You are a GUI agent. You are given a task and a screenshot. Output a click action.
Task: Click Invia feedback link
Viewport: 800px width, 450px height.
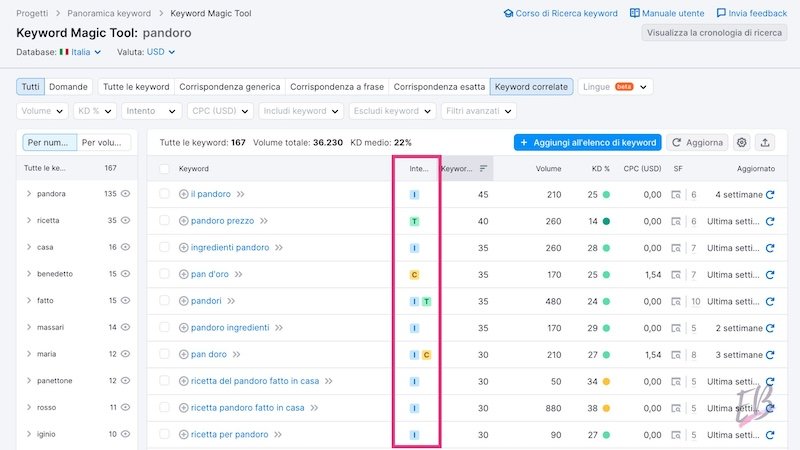click(x=752, y=13)
